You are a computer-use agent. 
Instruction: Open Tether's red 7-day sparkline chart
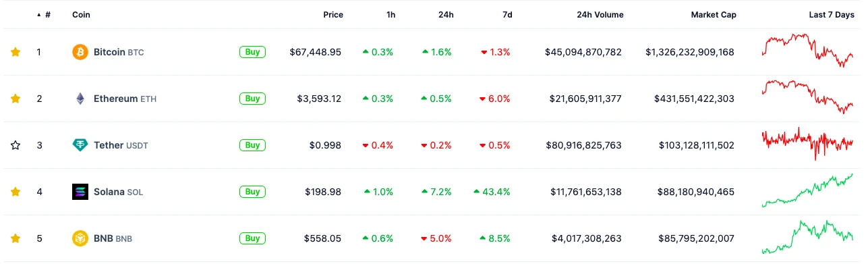[x=807, y=143]
